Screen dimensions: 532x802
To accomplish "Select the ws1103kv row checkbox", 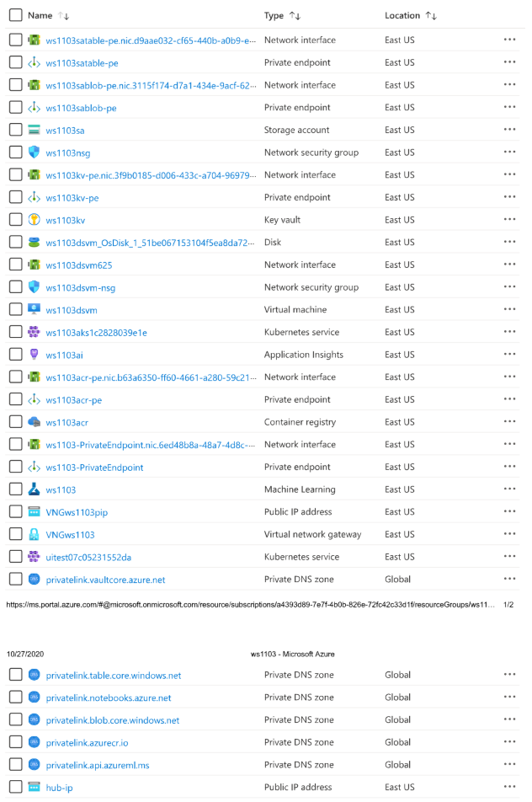I will point(16,220).
